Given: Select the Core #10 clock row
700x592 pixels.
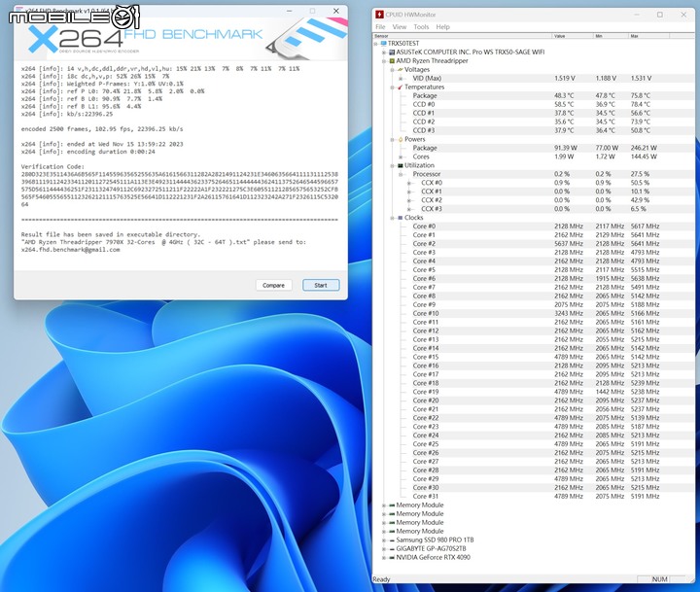Looking at the screenshot, I should point(534,313).
